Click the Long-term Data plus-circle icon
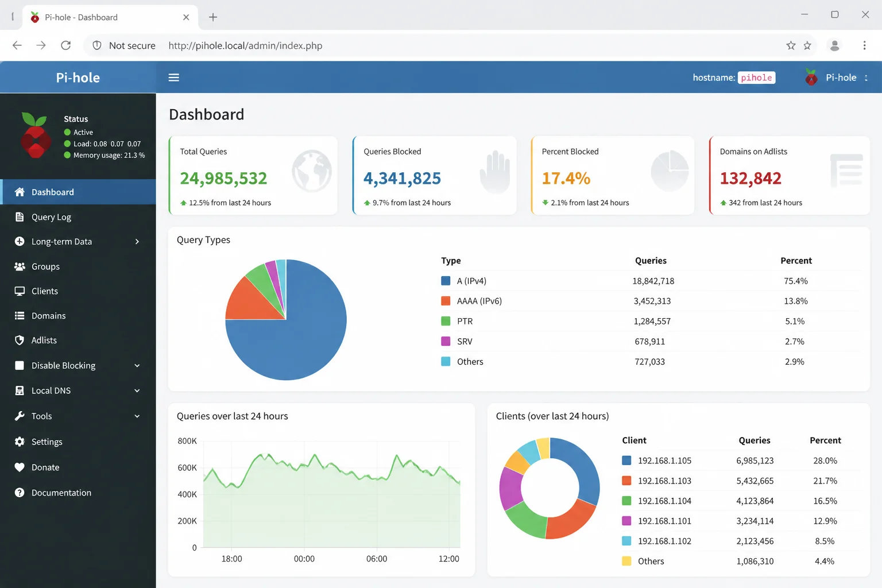The height and width of the screenshot is (588, 882). pyautogui.click(x=20, y=241)
